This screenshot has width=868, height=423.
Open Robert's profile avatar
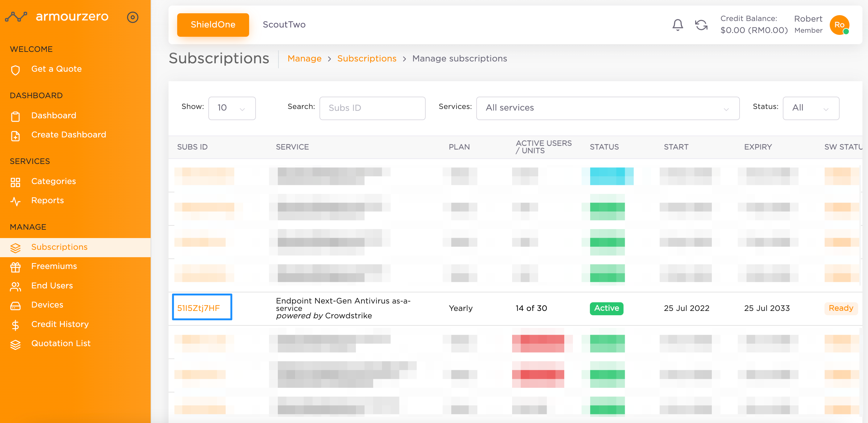click(839, 25)
